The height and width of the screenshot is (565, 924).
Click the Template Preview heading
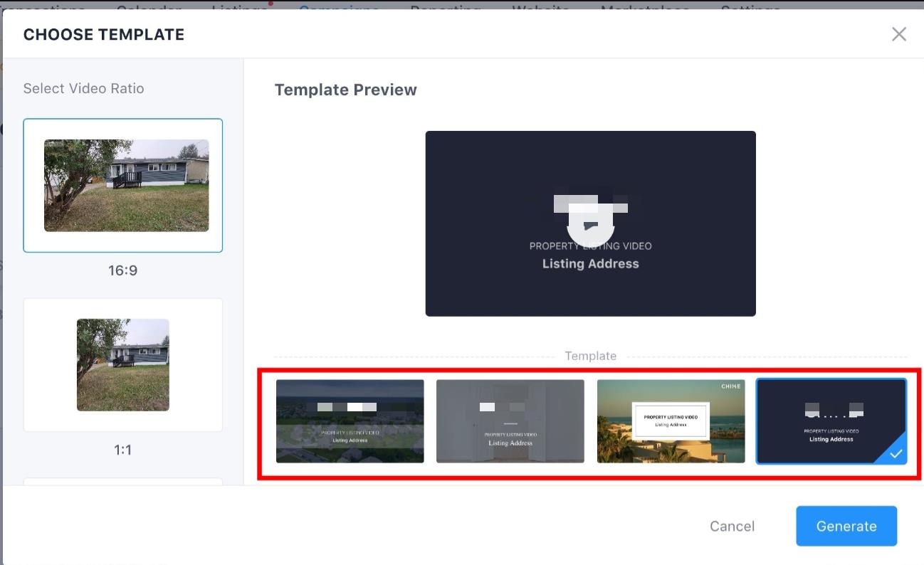point(346,90)
